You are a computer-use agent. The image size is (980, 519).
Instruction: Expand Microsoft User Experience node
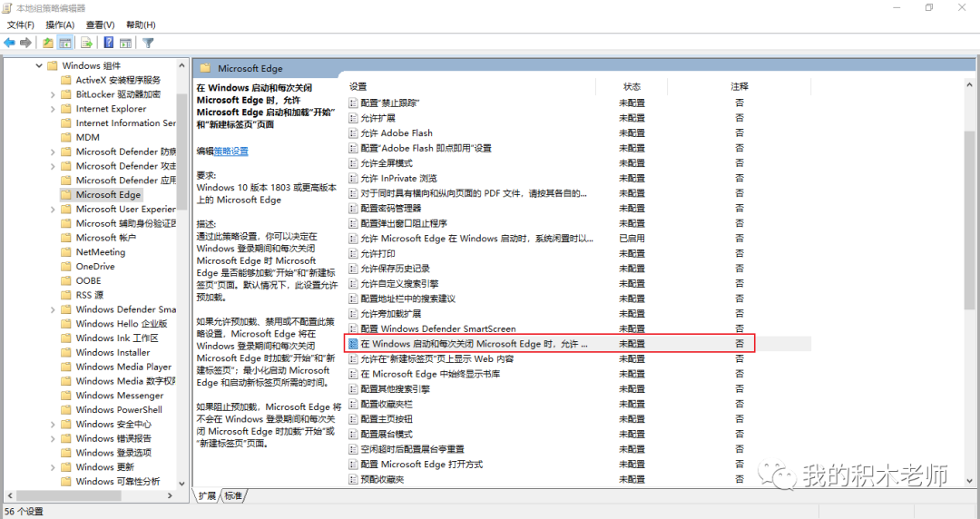click(x=54, y=210)
